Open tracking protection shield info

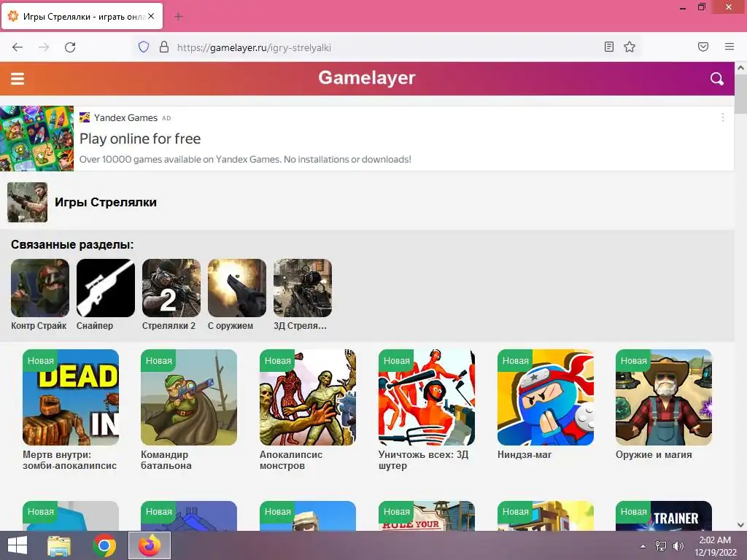click(144, 47)
